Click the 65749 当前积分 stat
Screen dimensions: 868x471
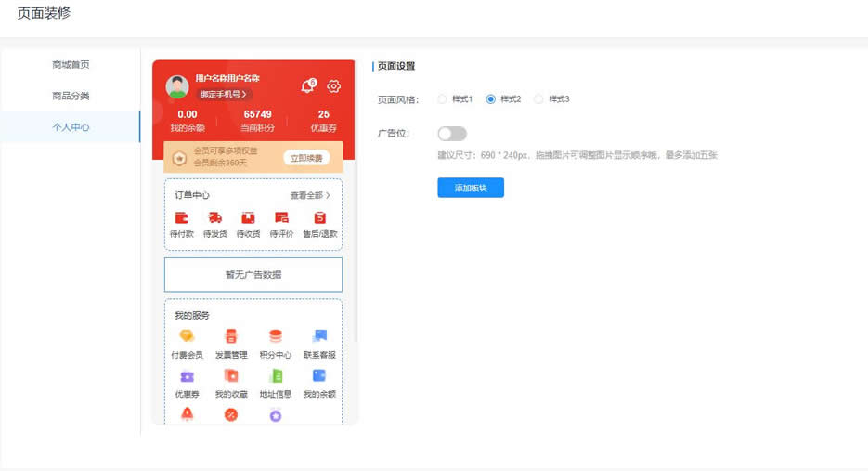[x=257, y=120]
